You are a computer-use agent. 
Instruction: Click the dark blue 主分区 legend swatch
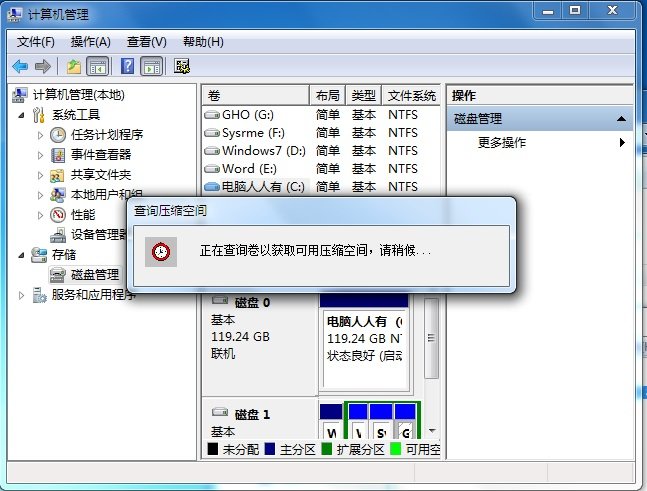click(x=270, y=449)
